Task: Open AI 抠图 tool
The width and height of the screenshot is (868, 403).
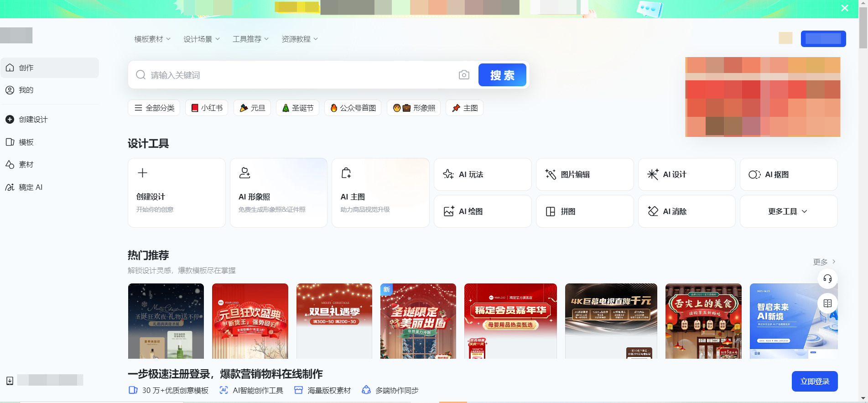Action: coord(789,174)
